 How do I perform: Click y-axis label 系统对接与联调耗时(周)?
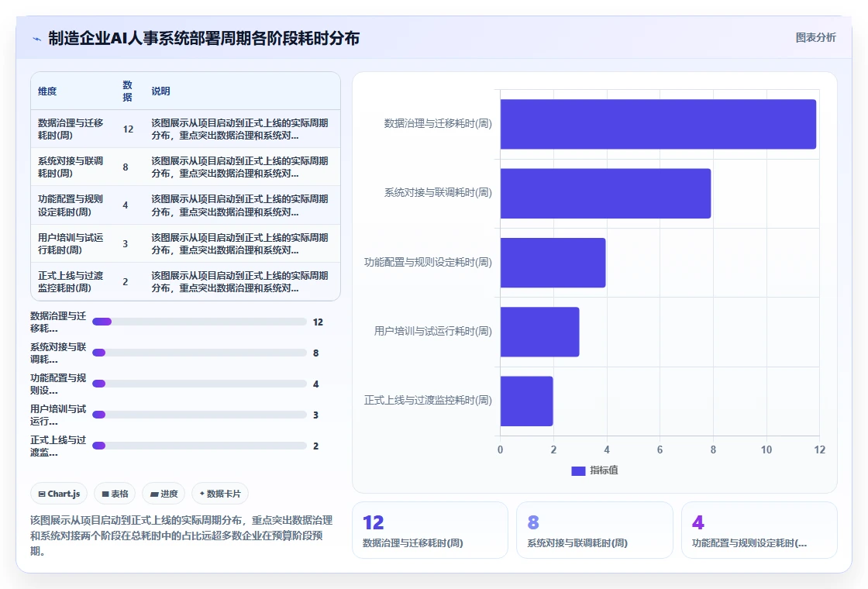438,193
